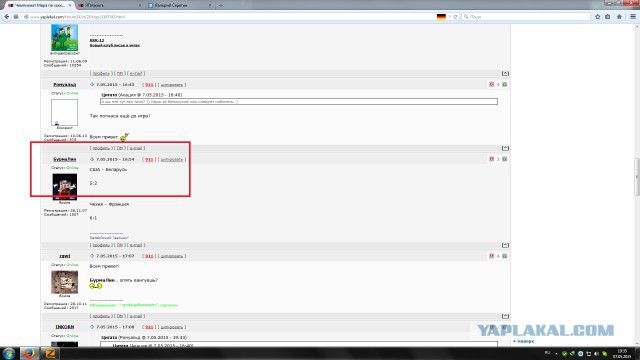Click Firefox icon in the taskbar
The width and height of the screenshot is (640, 360).
[29, 353]
